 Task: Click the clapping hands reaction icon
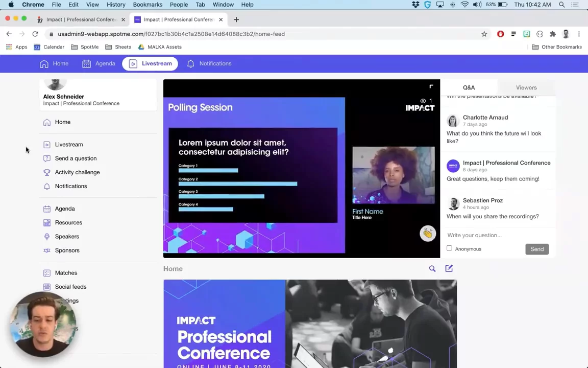pos(428,234)
